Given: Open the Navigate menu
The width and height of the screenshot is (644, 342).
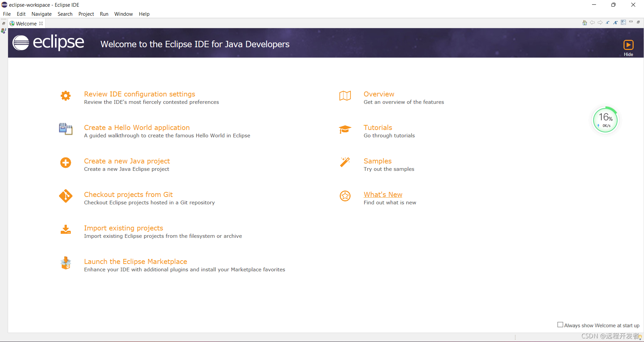Looking at the screenshot, I should [42, 14].
